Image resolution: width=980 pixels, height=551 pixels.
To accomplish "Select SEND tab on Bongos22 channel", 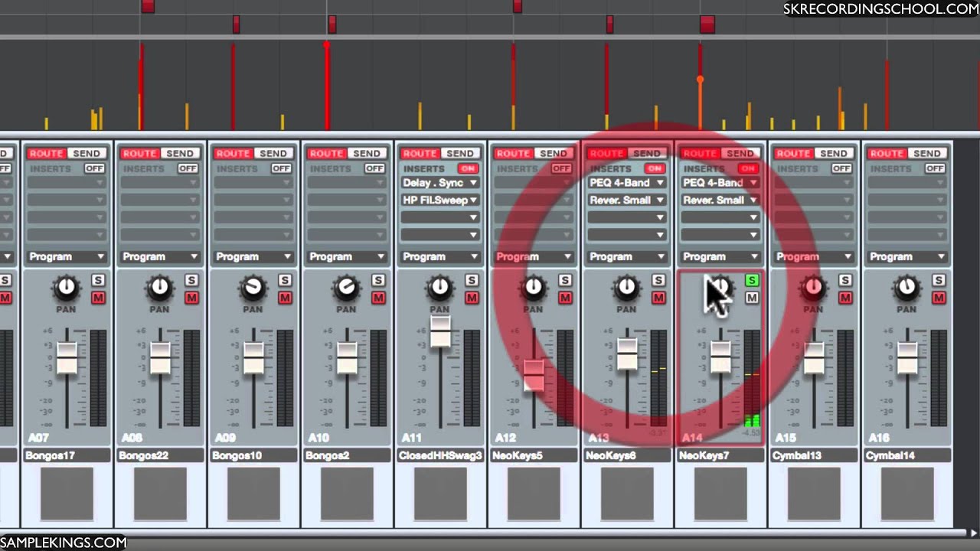I will click(180, 153).
